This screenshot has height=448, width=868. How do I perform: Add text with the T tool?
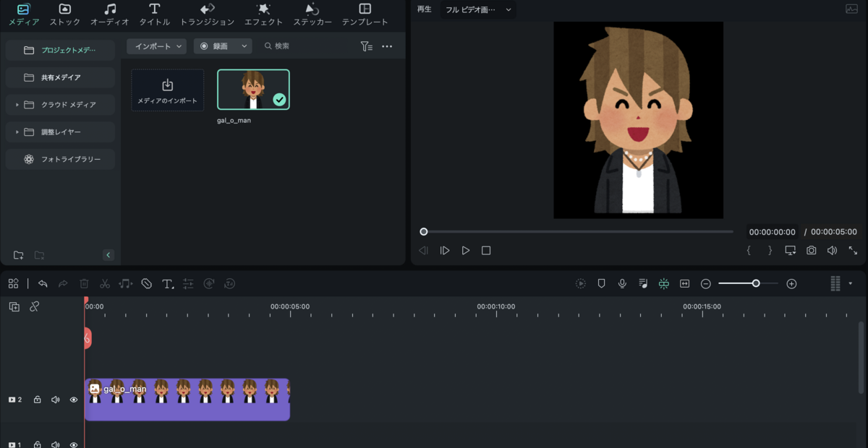(x=168, y=284)
